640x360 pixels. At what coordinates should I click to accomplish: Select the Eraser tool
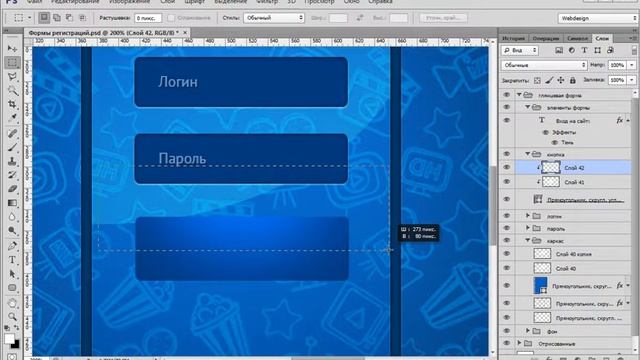pyautogui.click(x=12, y=189)
